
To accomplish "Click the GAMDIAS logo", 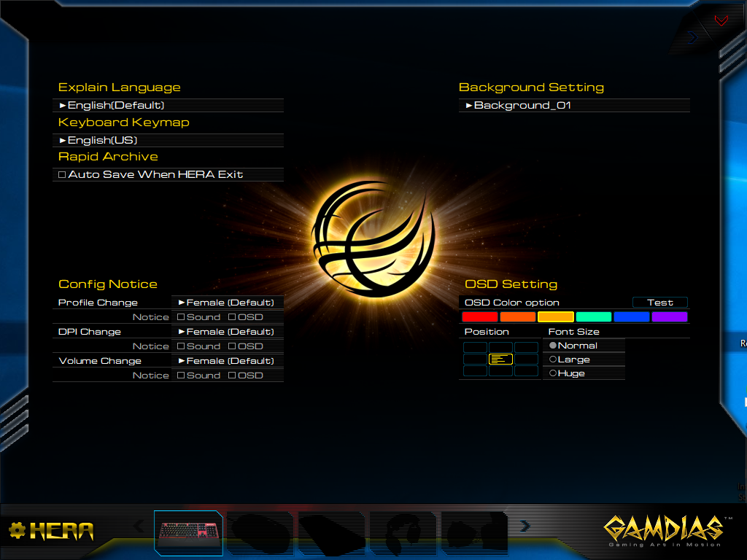I will (662, 530).
